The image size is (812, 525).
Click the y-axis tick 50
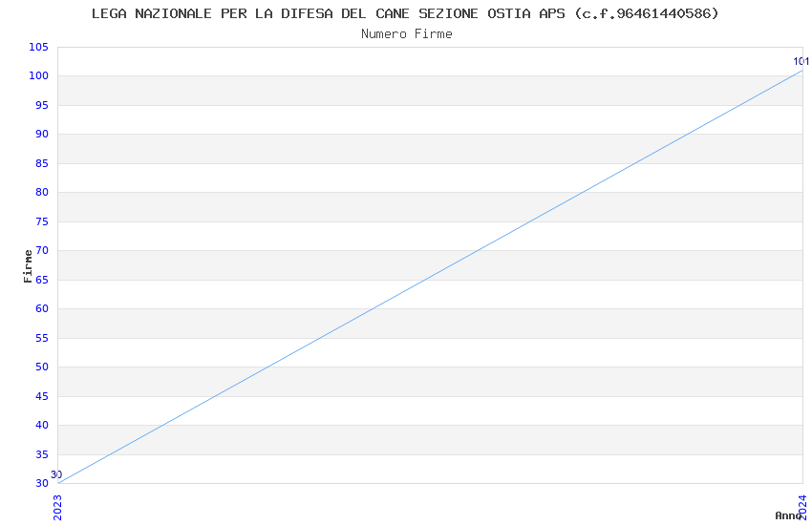coord(41,367)
